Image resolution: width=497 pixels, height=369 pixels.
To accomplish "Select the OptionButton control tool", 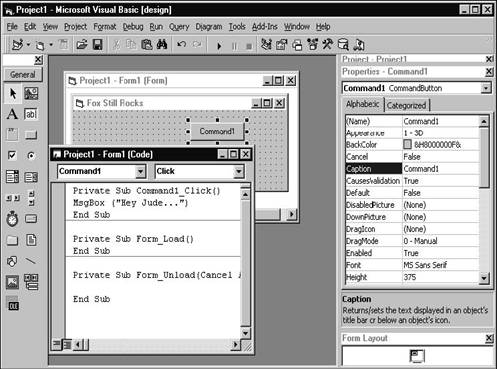I will (x=31, y=155).
